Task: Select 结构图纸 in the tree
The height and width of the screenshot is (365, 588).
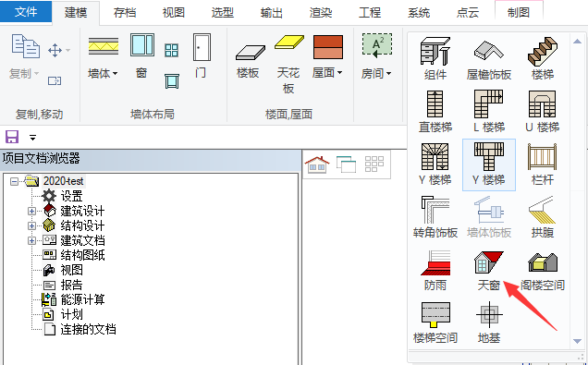Action: click(x=82, y=255)
